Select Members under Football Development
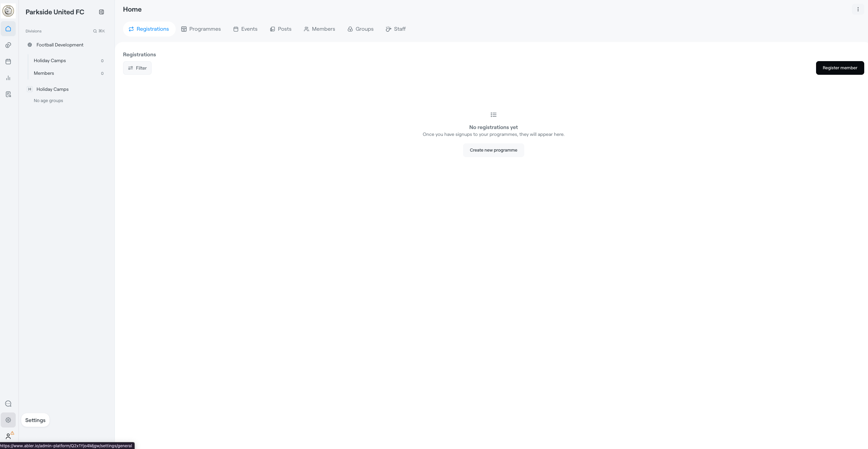This screenshot has height=449, width=868. 44,73
